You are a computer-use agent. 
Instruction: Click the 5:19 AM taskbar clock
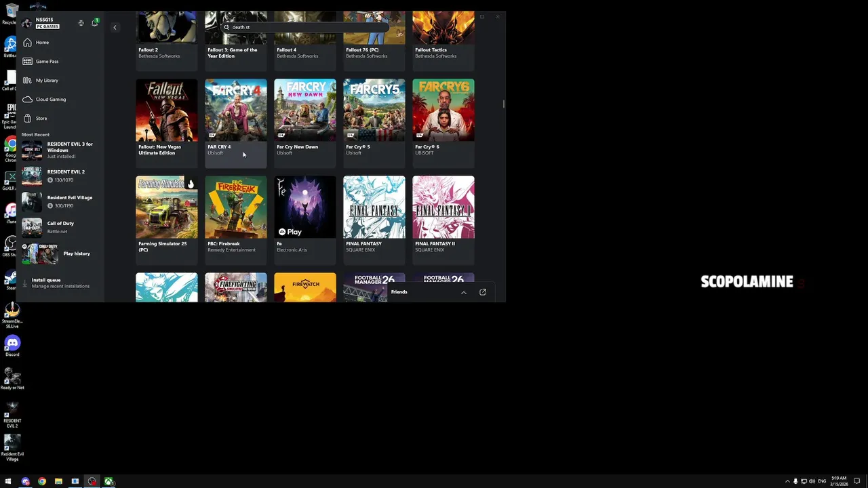tap(839, 481)
